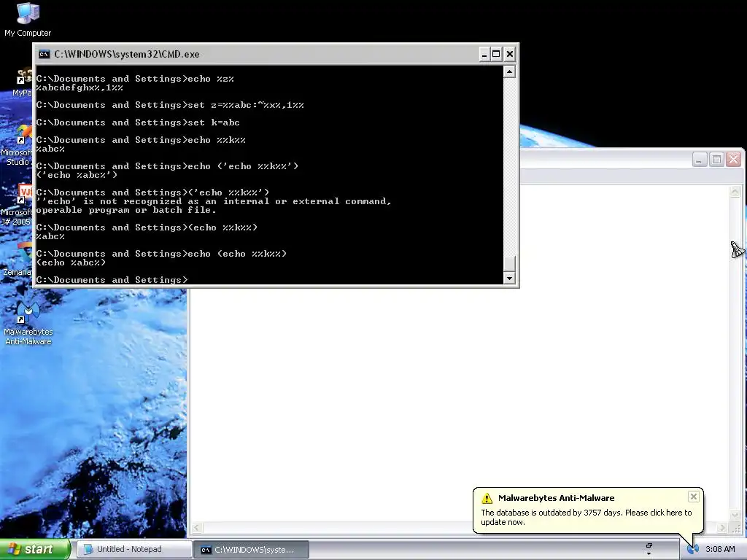747x560 pixels.
Task: Click the Start button
Action: tap(34, 549)
